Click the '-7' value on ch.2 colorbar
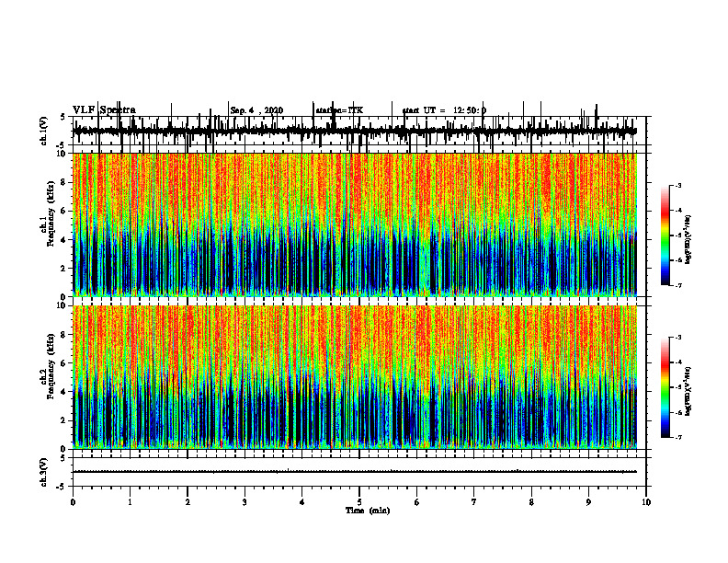Image resolution: width=728 pixels, height=563 pixels. tap(678, 437)
